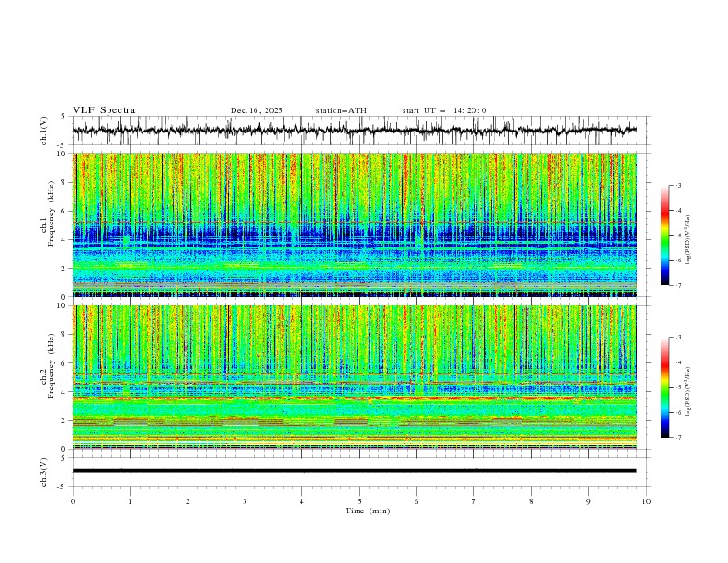Click the ch.1(V) waveform panel

[x=360, y=131]
